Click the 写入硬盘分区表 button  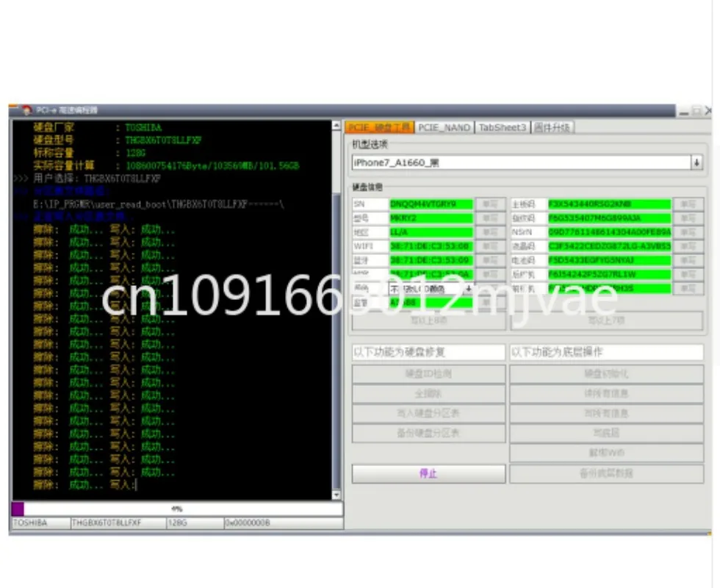(428, 413)
